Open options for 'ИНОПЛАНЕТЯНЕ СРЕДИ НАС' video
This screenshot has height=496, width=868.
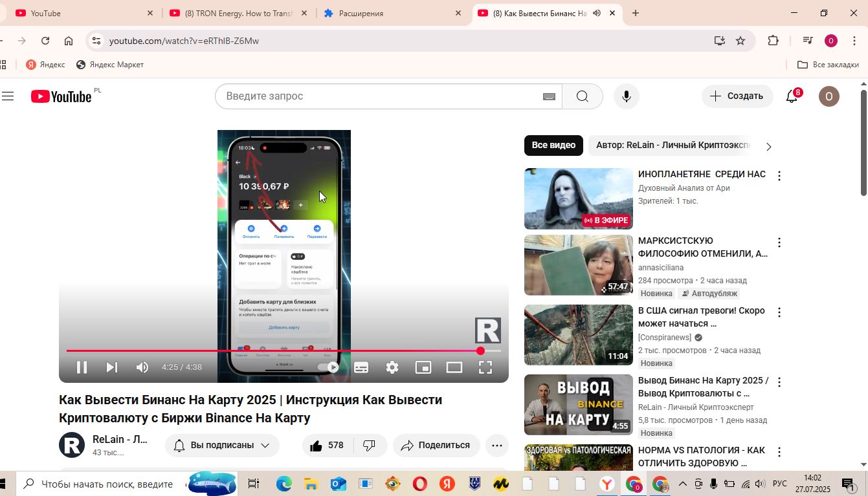coord(779,176)
